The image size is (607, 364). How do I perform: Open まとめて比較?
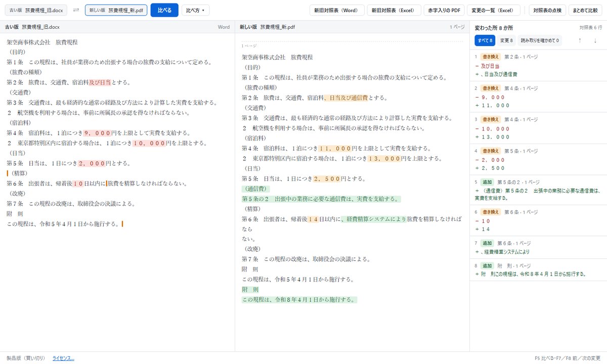click(x=586, y=10)
